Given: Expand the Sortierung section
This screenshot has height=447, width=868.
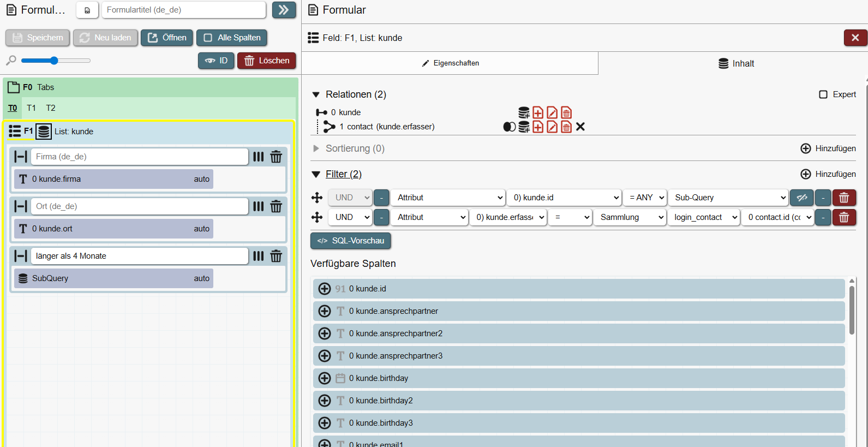Looking at the screenshot, I should 316,148.
